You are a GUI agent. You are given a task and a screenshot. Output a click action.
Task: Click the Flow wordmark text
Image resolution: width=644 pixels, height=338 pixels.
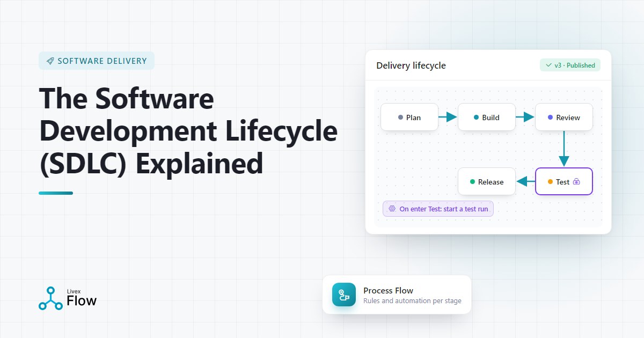tap(82, 301)
